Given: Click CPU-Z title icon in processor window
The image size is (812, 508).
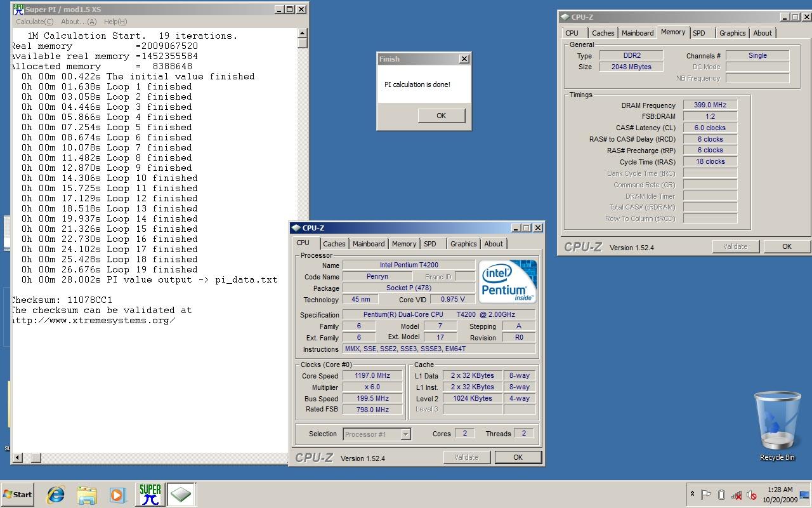Looking at the screenshot, I should (296, 228).
